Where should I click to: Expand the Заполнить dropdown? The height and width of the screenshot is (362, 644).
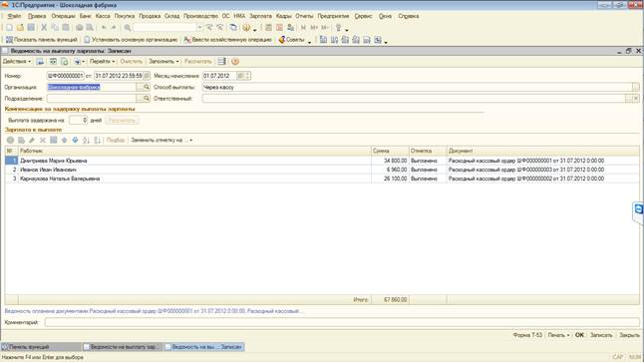coord(163,61)
